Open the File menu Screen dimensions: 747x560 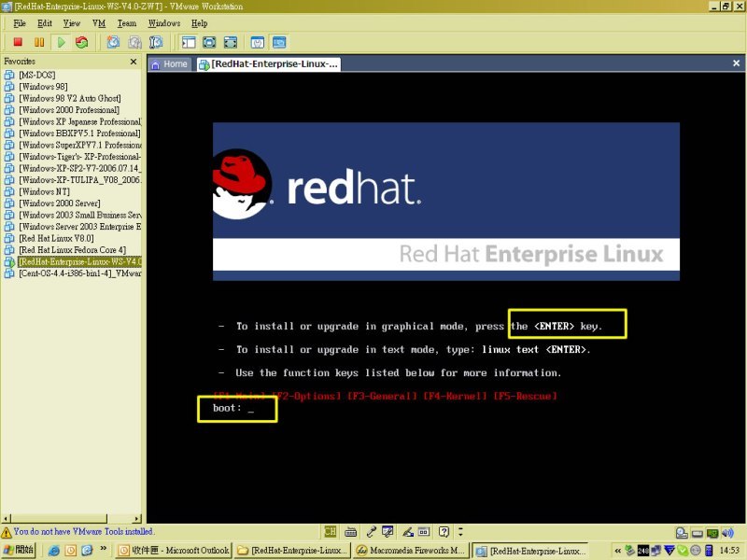[x=20, y=23]
